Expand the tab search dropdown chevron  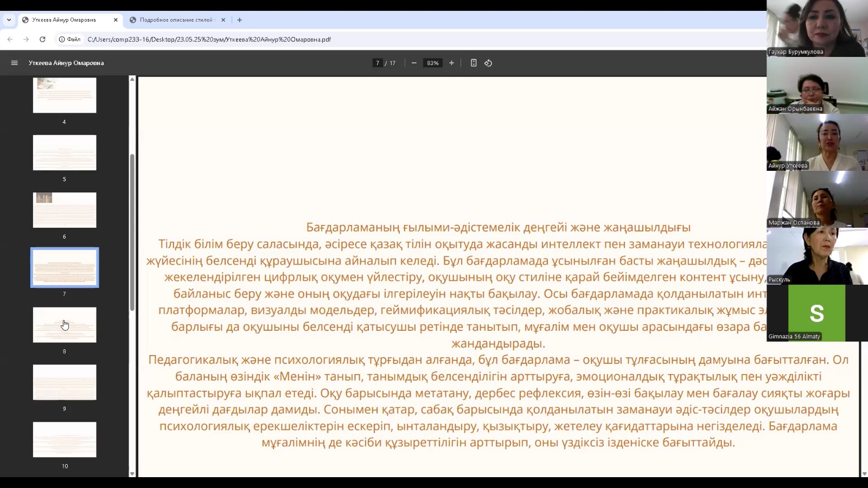[x=9, y=20]
